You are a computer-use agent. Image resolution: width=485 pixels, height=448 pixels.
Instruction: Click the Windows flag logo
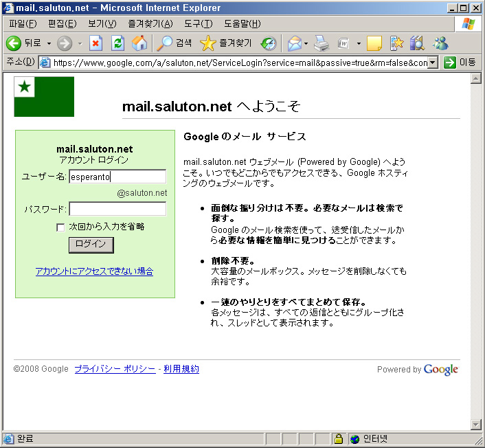click(x=469, y=24)
